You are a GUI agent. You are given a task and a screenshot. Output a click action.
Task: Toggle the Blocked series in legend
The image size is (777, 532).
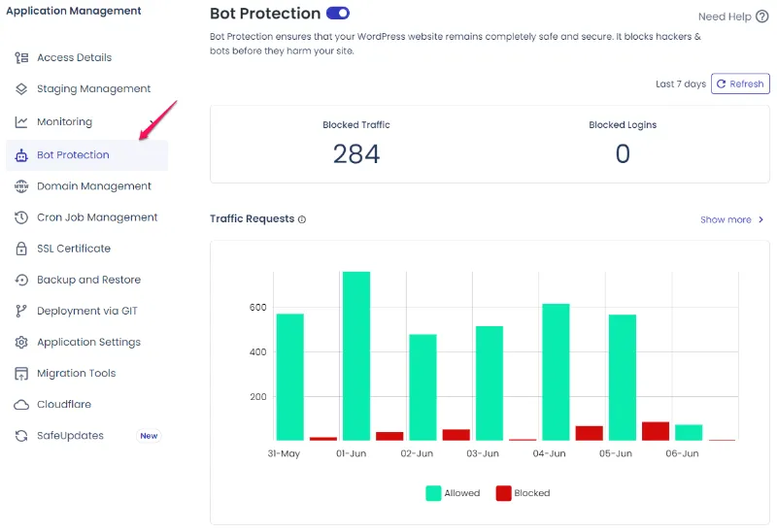click(524, 493)
